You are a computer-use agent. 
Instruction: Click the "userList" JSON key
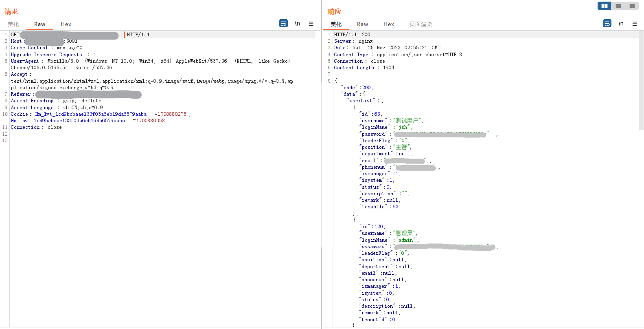click(x=362, y=101)
